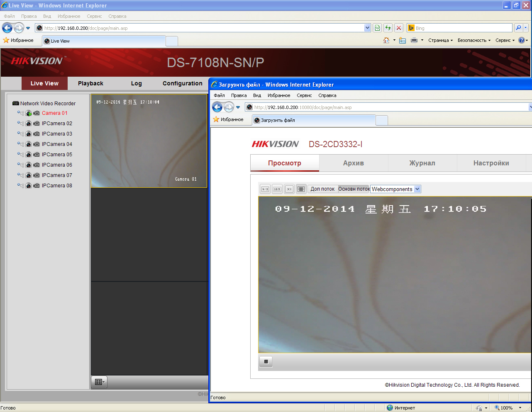The width and height of the screenshot is (532, 412).
Task: Click Home icon in IE command bar
Action: pyautogui.click(x=386, y=40)
